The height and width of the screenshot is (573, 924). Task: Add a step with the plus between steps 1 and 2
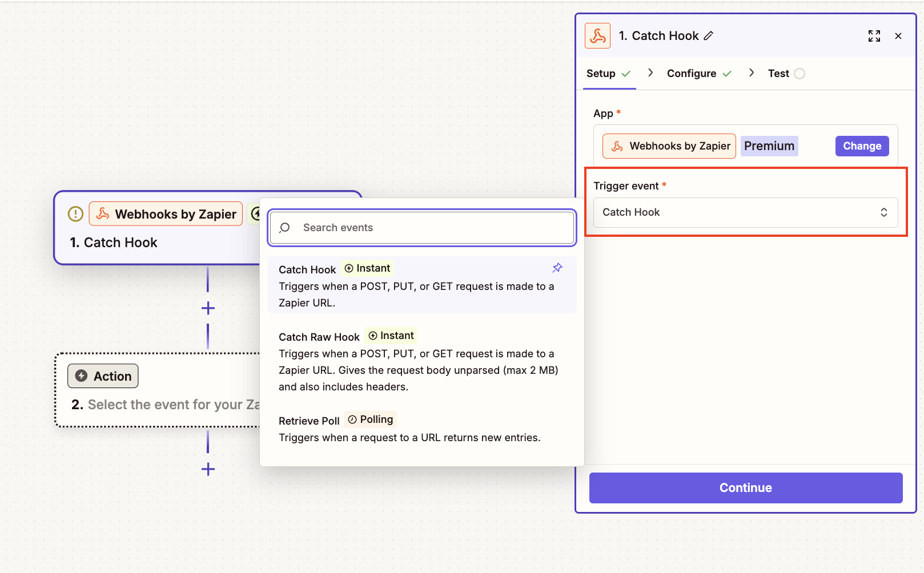208,308
